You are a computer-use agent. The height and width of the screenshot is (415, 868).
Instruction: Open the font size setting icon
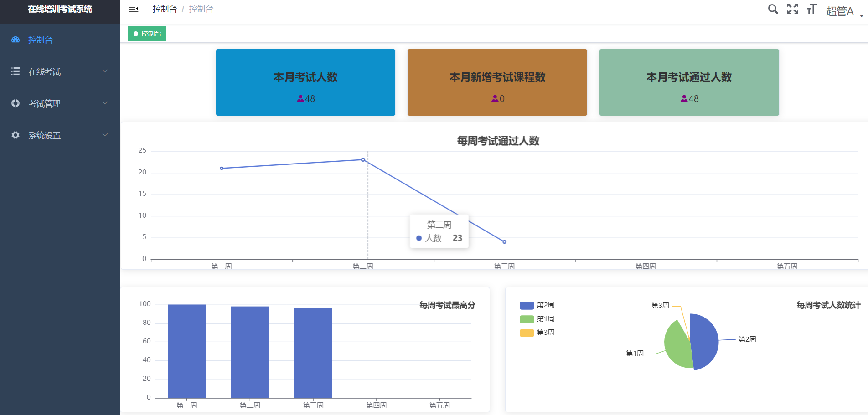pos(811,9)
